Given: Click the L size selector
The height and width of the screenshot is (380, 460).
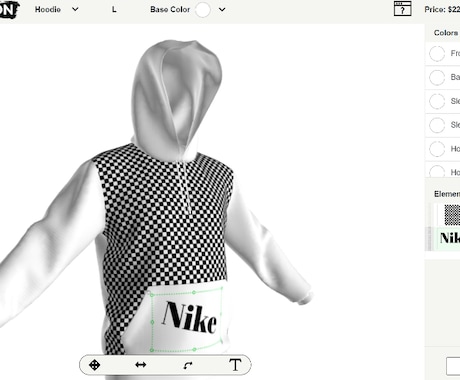Looking at the screenshot, I should (x=114, y=10).
